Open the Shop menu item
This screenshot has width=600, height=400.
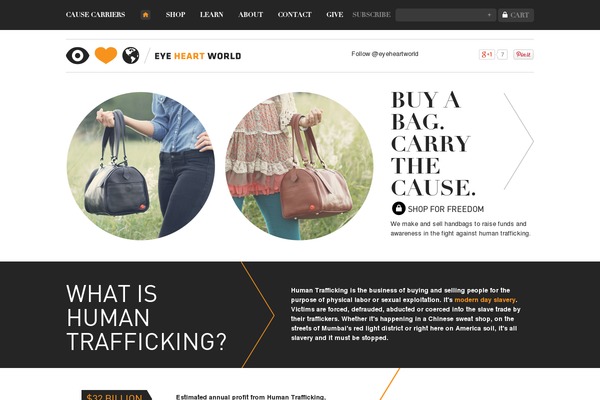[176, 15]
